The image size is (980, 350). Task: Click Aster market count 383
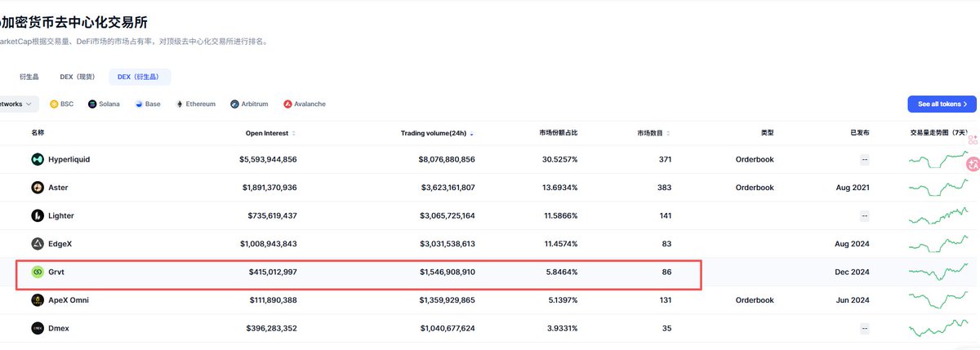pyautogui.click(x=665, y=188)
